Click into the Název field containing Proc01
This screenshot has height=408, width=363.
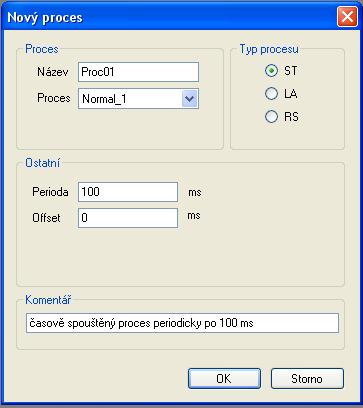coord(138,72)
